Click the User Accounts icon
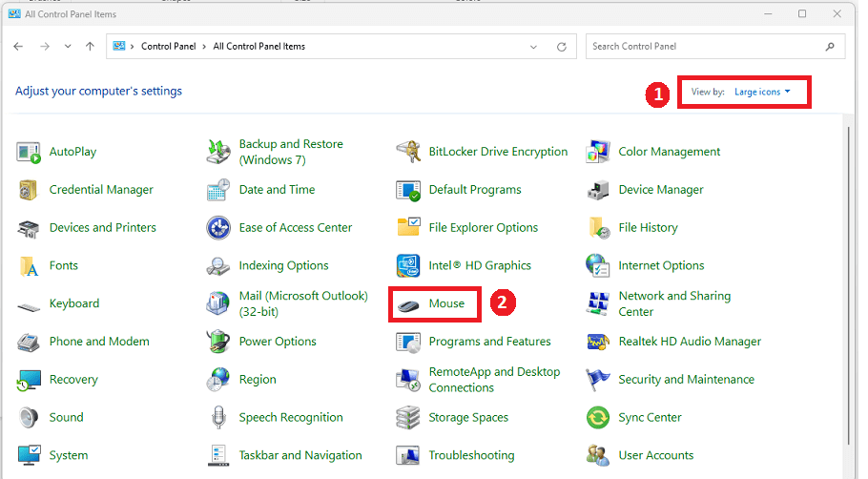 (x=598, y=456)
